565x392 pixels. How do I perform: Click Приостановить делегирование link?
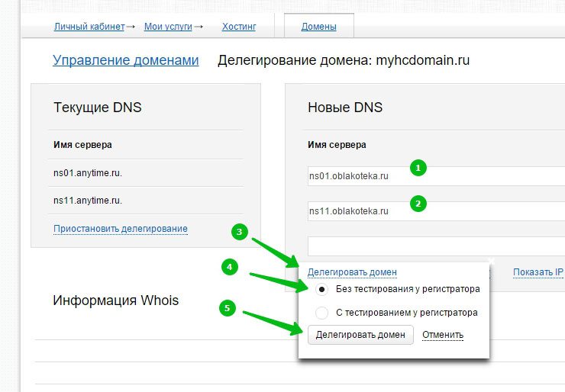click(x=120, y=229)
